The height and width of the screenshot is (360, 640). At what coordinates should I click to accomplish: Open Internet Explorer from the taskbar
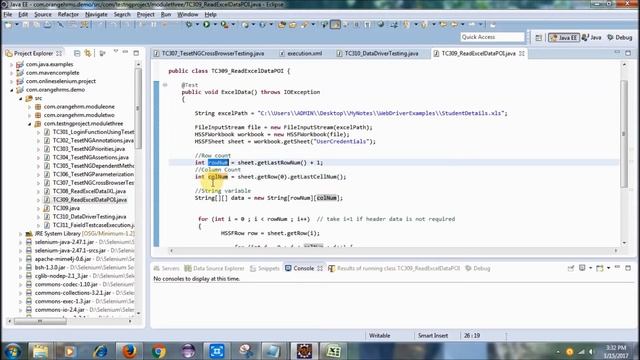coord(100,351)
